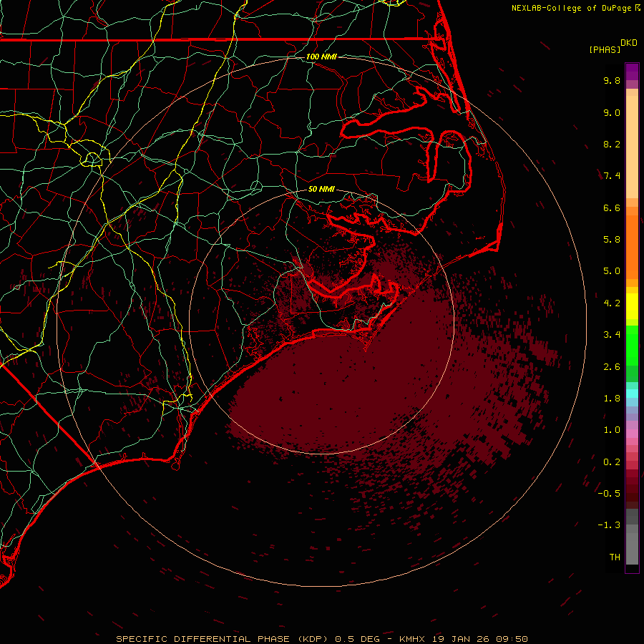644x644 pixels.
Task: Click the 1.0 legend value
Action: (x=612, y=430)
